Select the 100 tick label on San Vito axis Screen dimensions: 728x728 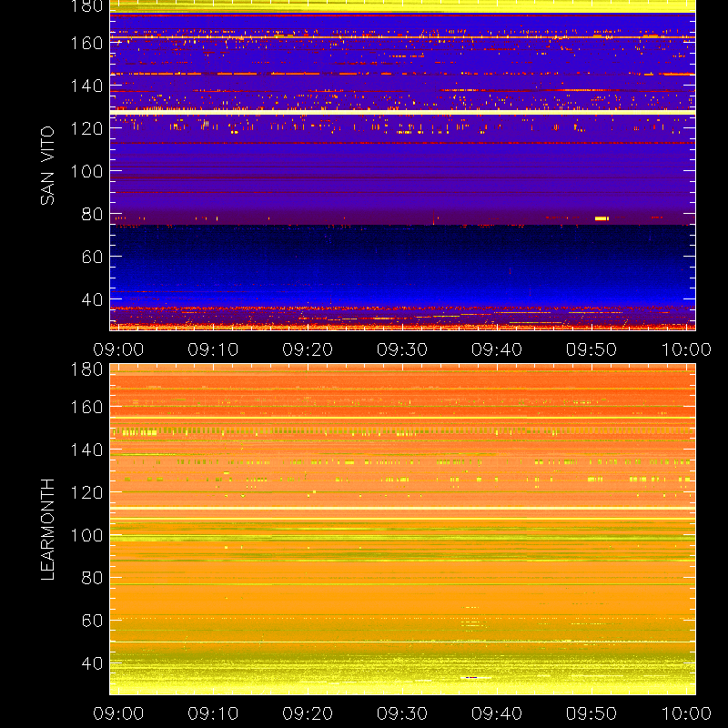86,171
